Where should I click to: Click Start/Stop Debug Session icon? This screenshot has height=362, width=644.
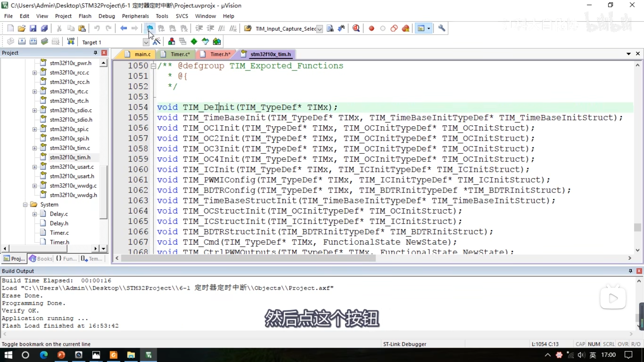[x=356, y=28]
